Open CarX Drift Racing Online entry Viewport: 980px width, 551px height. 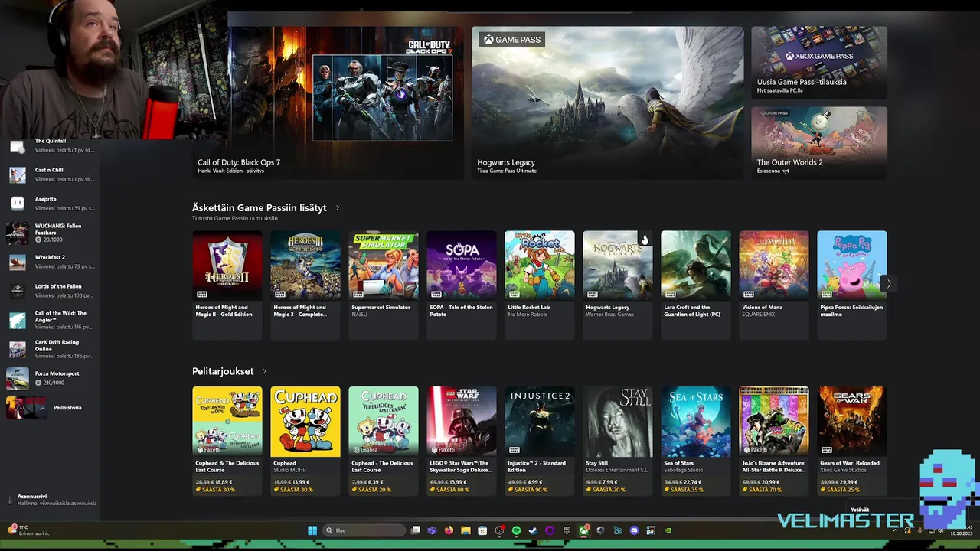pyautogui.click(x=51, y=349)
